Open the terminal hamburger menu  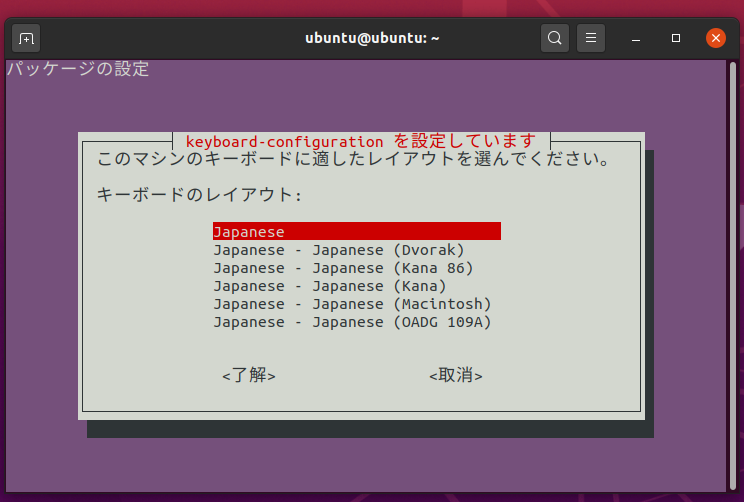[x=591, y=38]
